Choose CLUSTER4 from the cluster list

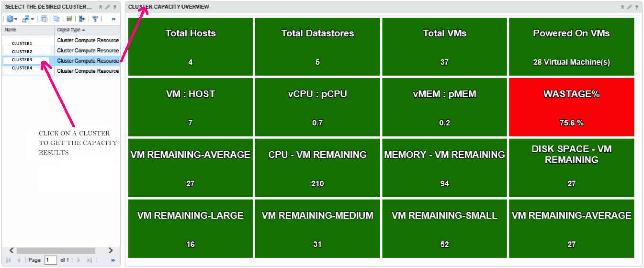click(22, 68)
